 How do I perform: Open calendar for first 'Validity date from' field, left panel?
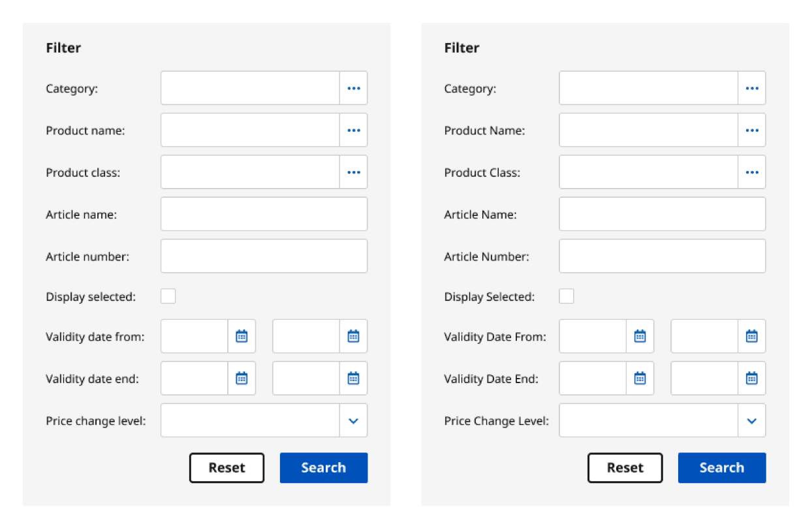[242, 336]
